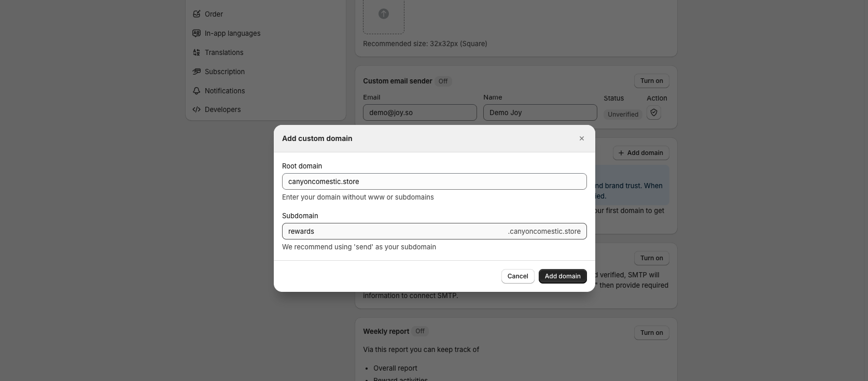
Task: Open the Translations settings page
Action: point(224,52)
